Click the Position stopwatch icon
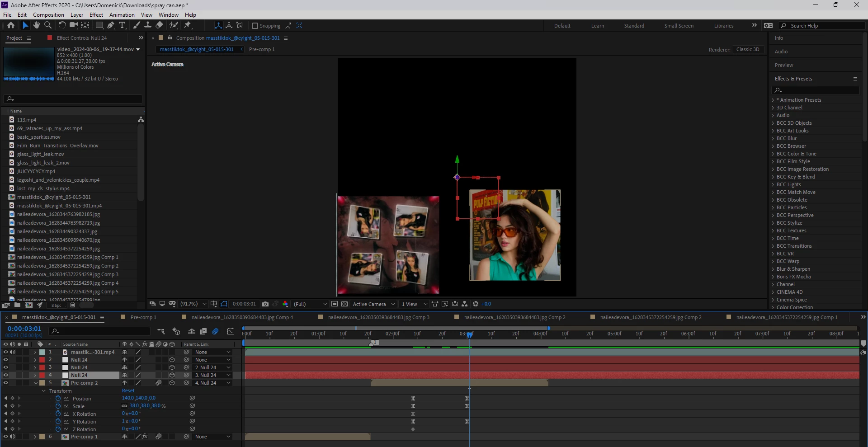 tap(58, 399)
